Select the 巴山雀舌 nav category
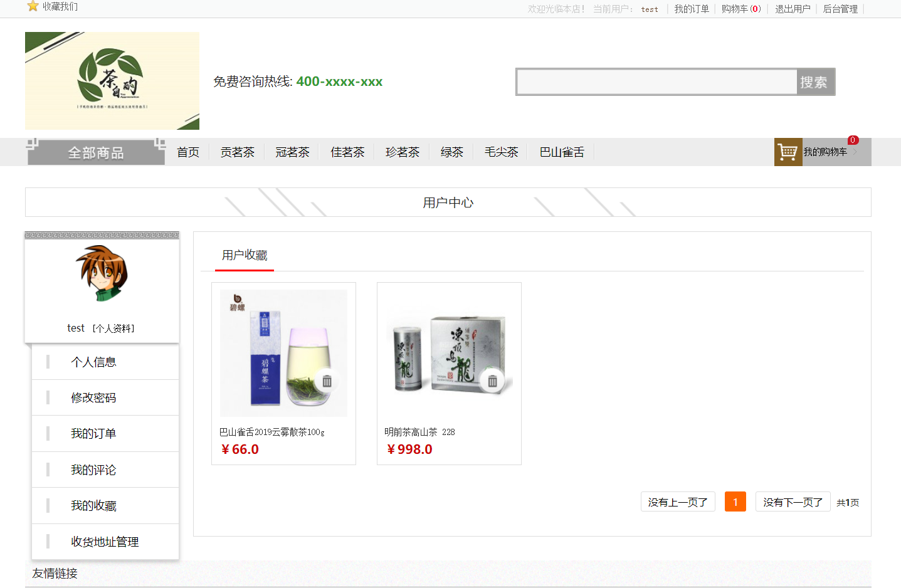This screenshot has height=588, width=901. tap(562, 152)
